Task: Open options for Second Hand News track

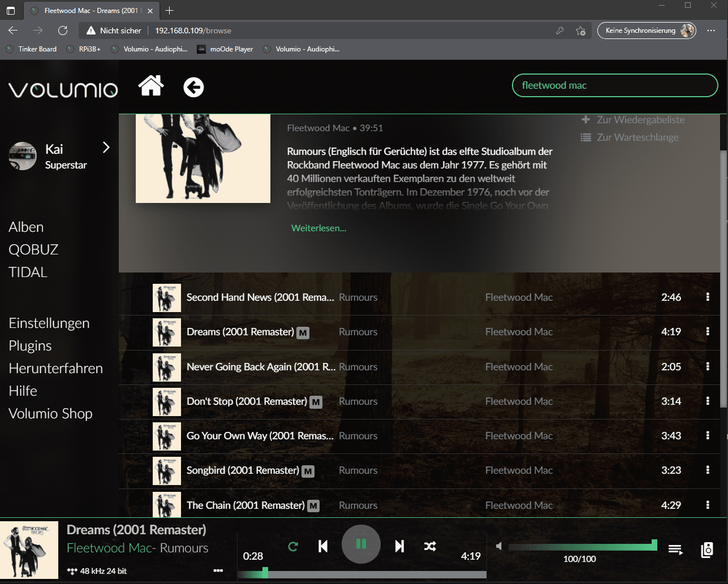Action: 708,297
